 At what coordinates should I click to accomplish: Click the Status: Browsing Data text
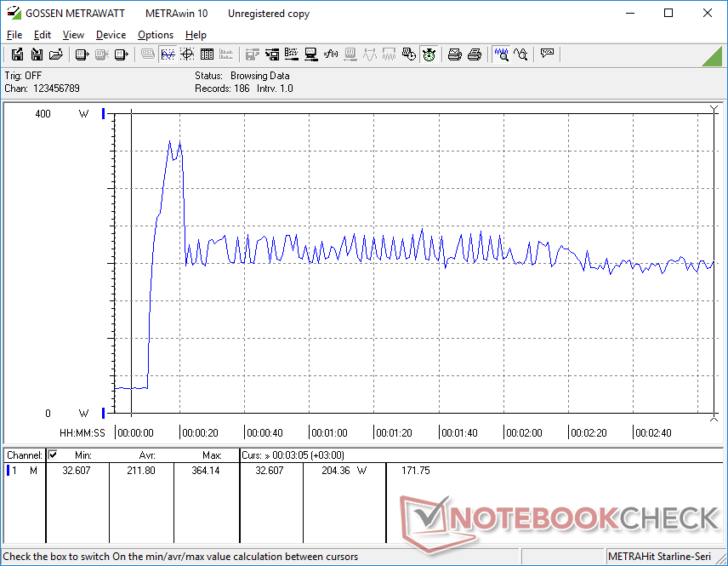pyautogui.click(x=242, y=75)
